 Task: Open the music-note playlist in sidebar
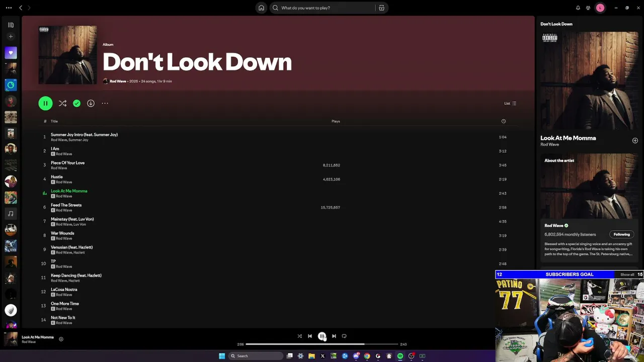[x=11, y=214]
